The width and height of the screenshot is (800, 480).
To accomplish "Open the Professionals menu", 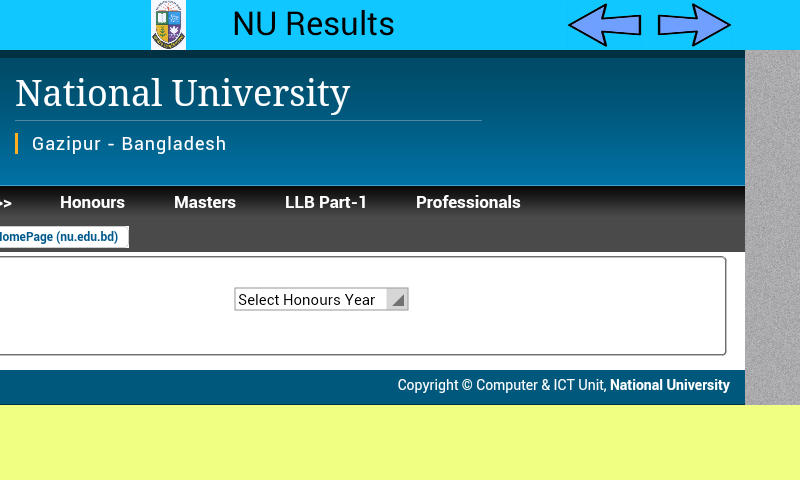I will point(468,203).
